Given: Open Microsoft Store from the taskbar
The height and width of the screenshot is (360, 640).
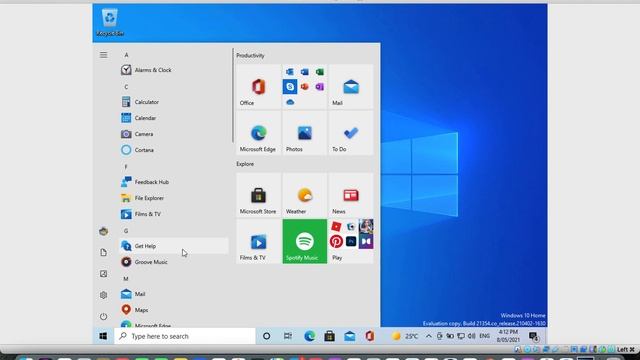Looking at the screenshot, I should 329,336.
